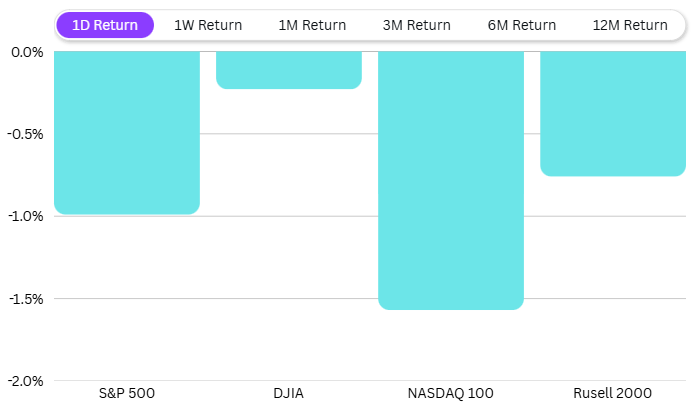Click the S&P 500 return bar
The height and width of the screenshot is (408, 697).
[127, 132]
